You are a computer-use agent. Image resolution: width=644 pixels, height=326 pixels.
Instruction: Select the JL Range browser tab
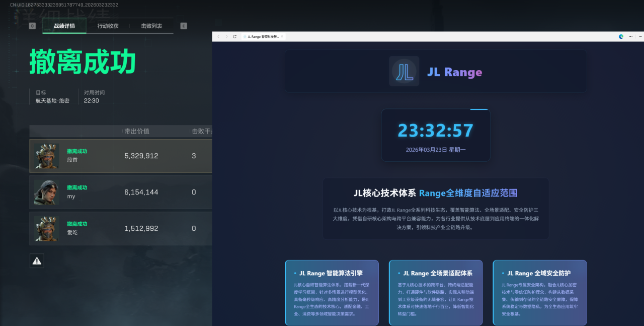point(262,37)
